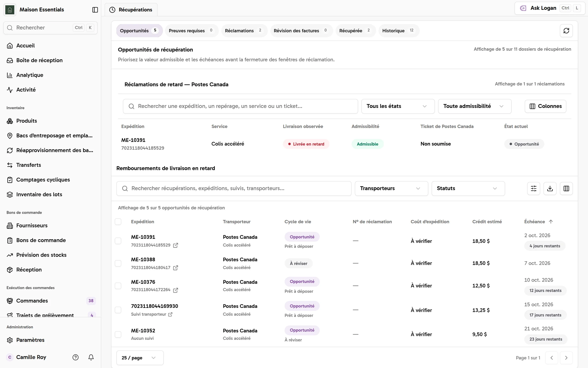
Task: Click the Maison Essentials logo
Action: click(x=10, y=10)
